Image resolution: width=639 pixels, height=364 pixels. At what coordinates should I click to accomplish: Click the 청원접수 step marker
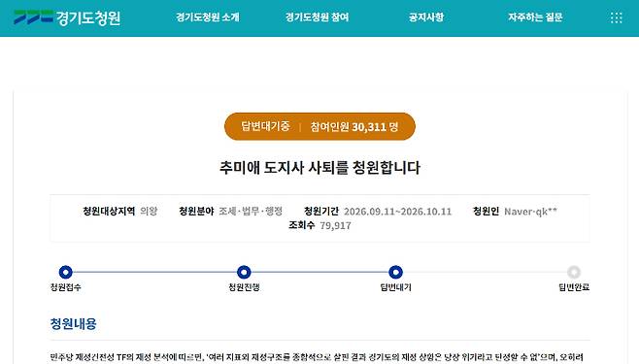coord(66,272)
